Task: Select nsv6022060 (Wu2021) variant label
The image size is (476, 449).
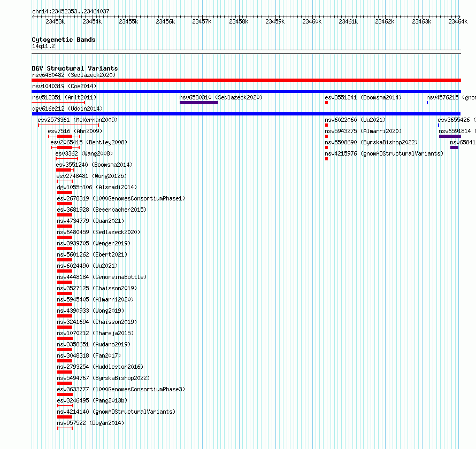Action: pyautogui.click(x=355, y=120)
